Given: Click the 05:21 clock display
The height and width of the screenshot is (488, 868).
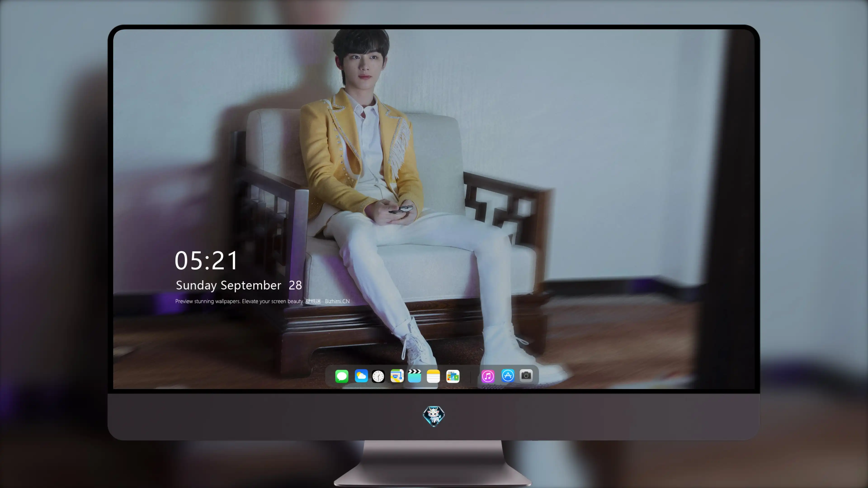Looking at the screenshot, I should click(206, 260).
